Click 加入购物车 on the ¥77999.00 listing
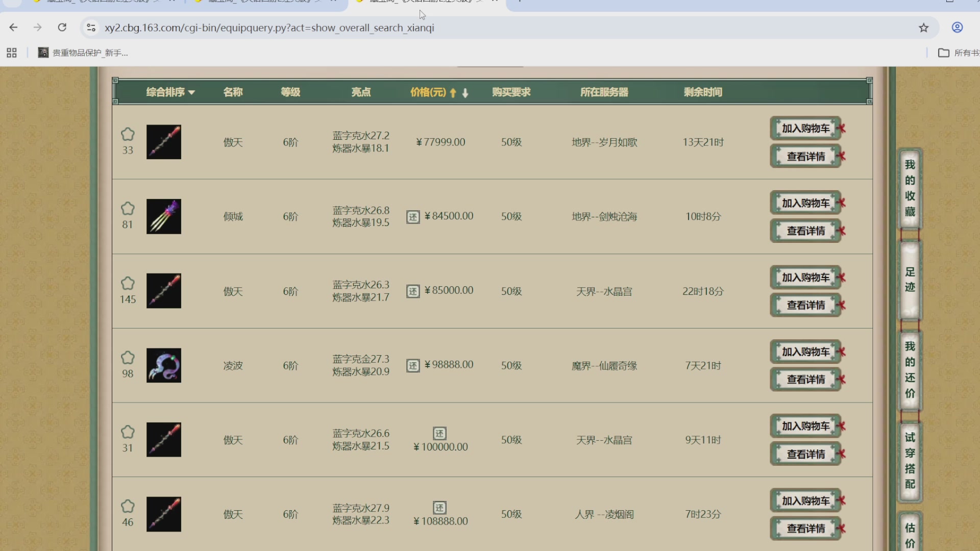Viewport: 980px width, 551px height. [x=805, y=128]
